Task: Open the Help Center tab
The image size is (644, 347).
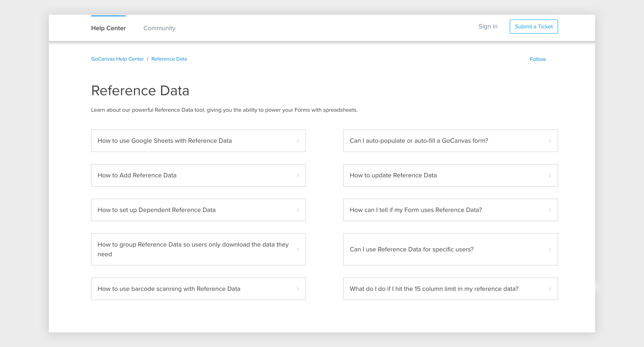Action: pyautogui.click(x=108, y=28)
